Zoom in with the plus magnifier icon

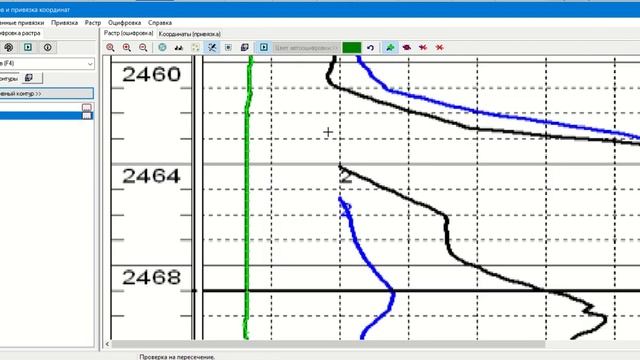(x=127, y=47)
